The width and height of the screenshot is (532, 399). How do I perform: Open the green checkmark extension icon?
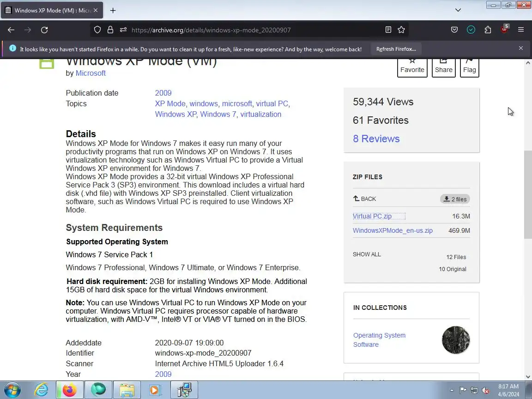pos(471,30)
